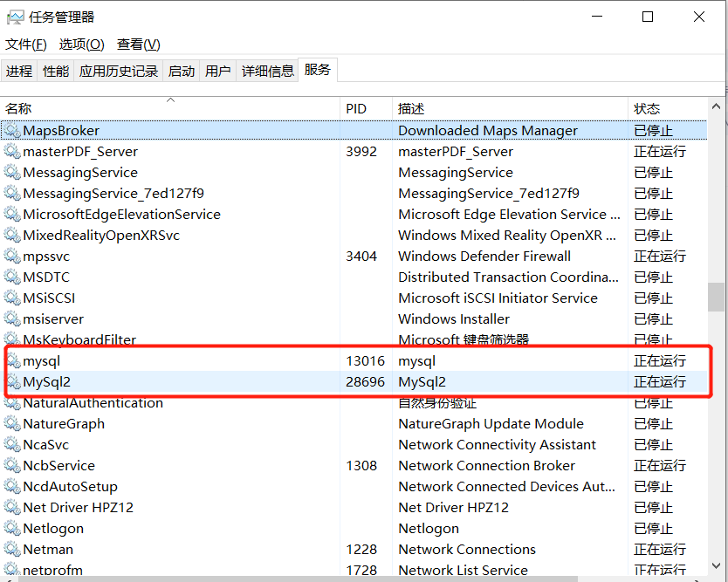
Task: Switch to the 应用历史记录 tab
Action: click(x=119, y=71)
